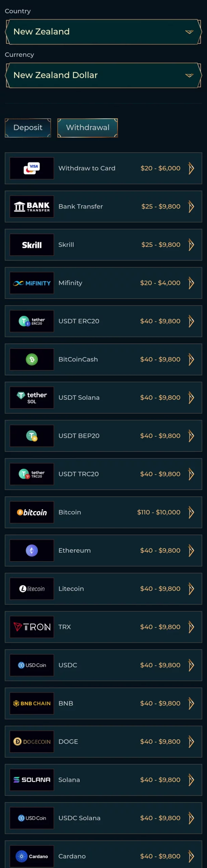Click the Solana logo
This screenshot has height=868, width=207.
pos(32,780)
